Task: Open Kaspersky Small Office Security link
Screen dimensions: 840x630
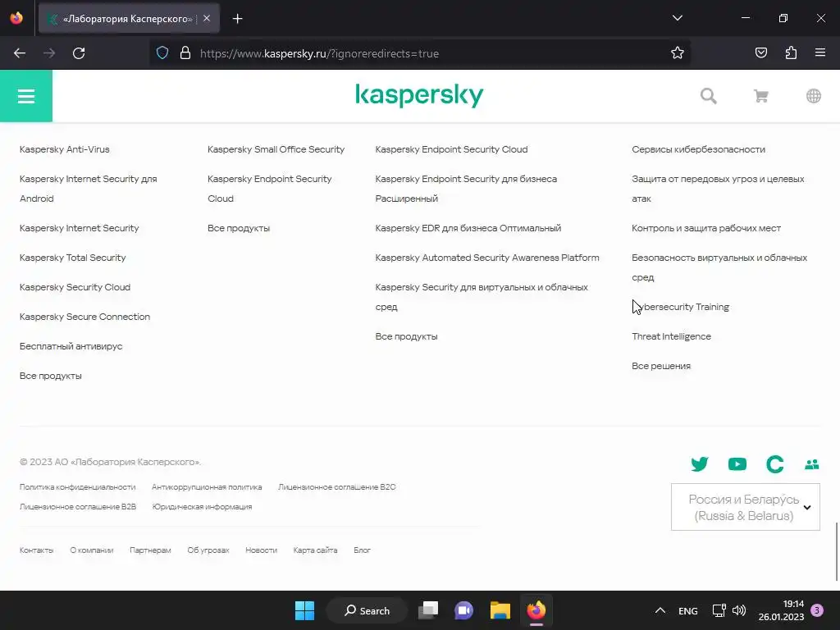Action: [x=276, y=149]
